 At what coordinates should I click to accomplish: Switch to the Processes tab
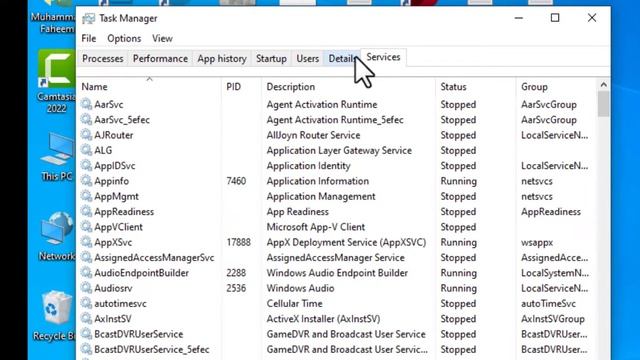coord(102,59)
